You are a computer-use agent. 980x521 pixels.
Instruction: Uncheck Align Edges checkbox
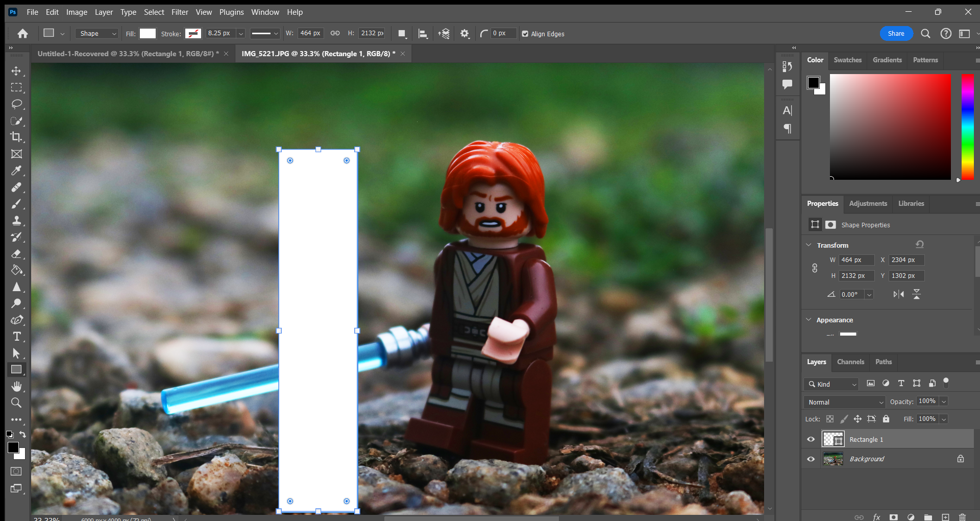click(525, 34)
